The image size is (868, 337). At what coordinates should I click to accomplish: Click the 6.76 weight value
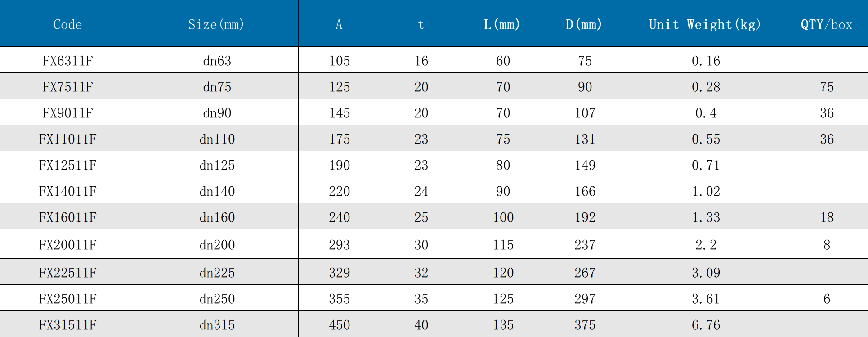706,325
